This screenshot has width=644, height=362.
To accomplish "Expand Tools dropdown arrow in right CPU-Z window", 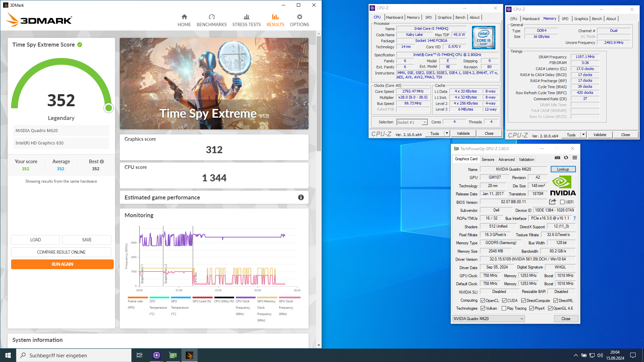I will coord(583,135).
